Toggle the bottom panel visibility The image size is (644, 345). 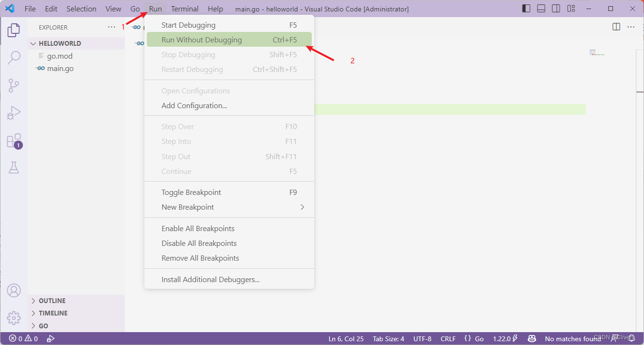point(541,9)
